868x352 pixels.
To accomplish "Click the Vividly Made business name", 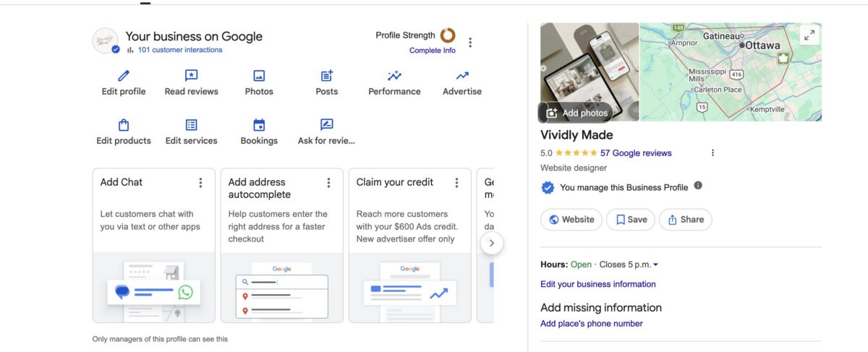I will 576,135.
